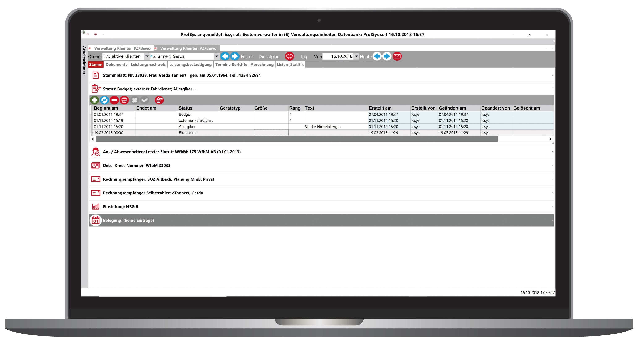Expand the Stammblatt section row
644x342 pixels.
[x=322, y=75]
